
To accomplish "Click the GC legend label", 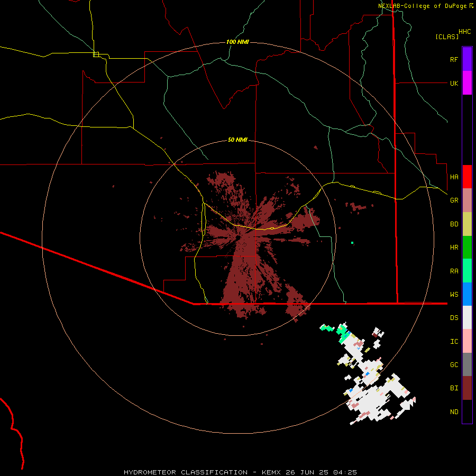I will 454,364.
